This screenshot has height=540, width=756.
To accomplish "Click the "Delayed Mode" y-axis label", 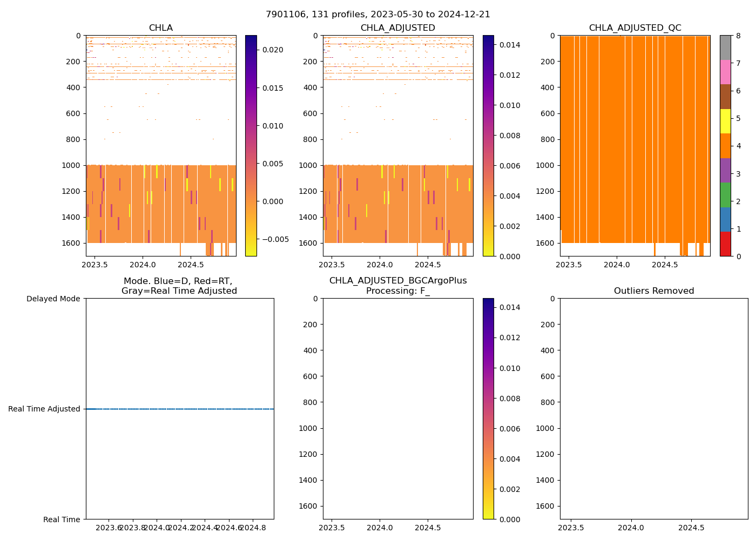I will tap(53, 299).
